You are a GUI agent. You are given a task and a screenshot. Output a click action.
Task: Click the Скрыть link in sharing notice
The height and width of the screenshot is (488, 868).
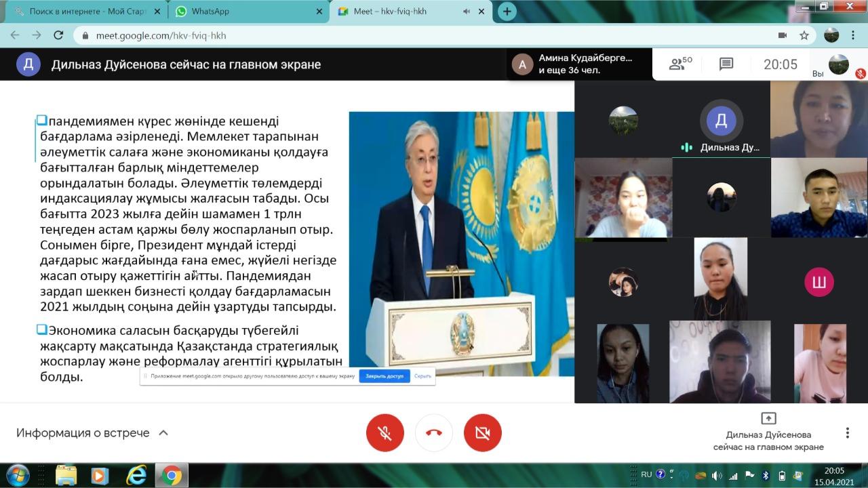point(422,375)
